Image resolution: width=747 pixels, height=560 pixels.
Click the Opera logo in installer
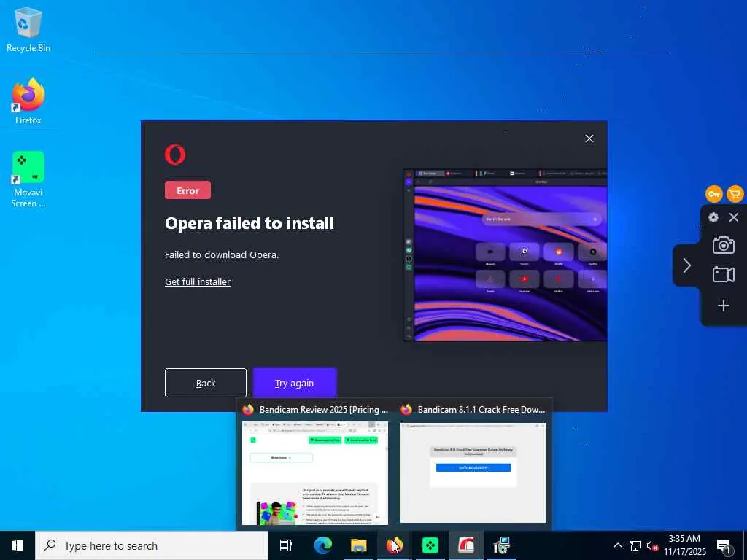(x=175, y=155)
